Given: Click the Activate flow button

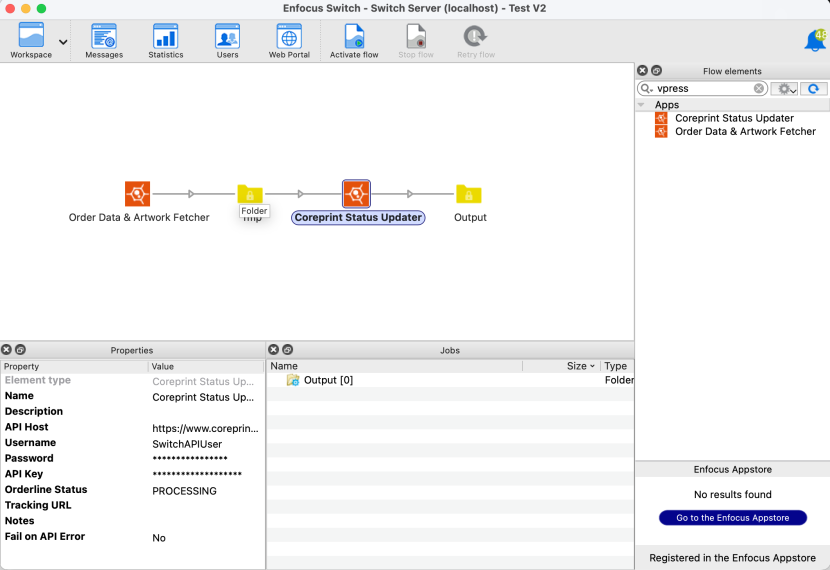Looking at the screenshot, I should (x=354, y=39).
